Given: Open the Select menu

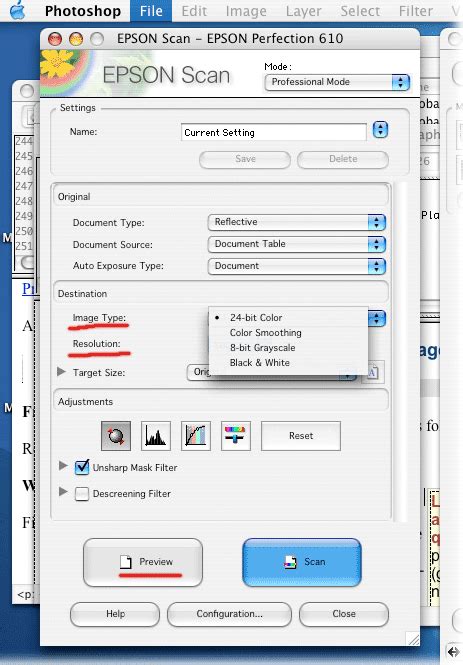Looking at the screenshot, I should 360,11.
